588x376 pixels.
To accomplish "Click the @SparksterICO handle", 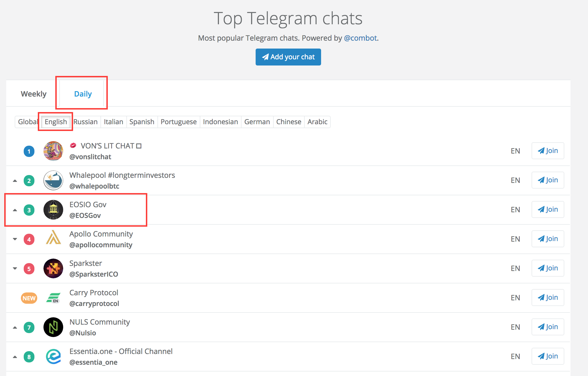I will (x=94, y=274).
